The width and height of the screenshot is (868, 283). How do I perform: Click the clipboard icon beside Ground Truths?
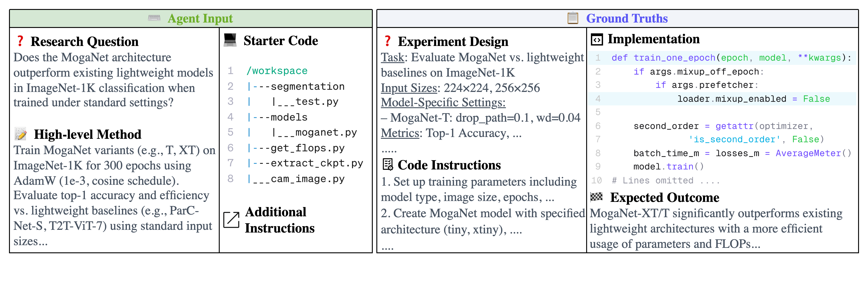point(573,18)
